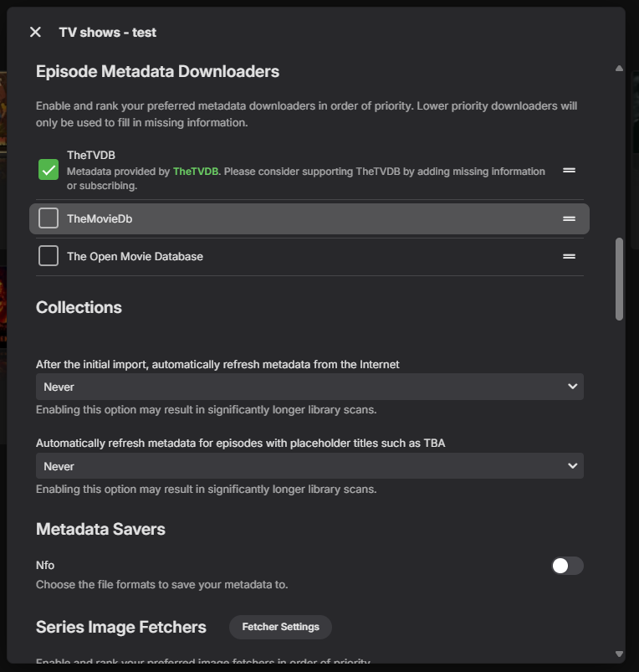Click The Open Movie Database reorder handle
This screenshot has width=639, height=672.
coord(569,256)
